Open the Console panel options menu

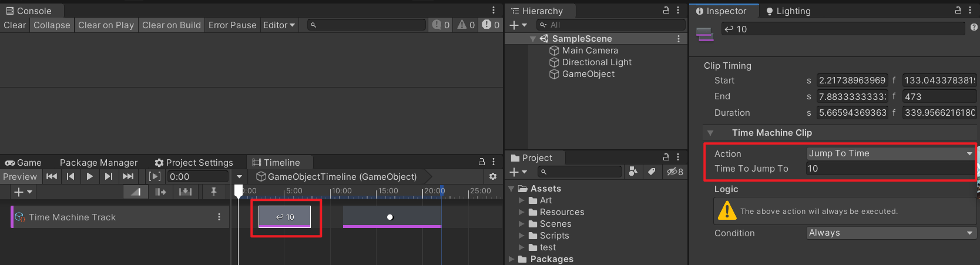pos(494,10)
